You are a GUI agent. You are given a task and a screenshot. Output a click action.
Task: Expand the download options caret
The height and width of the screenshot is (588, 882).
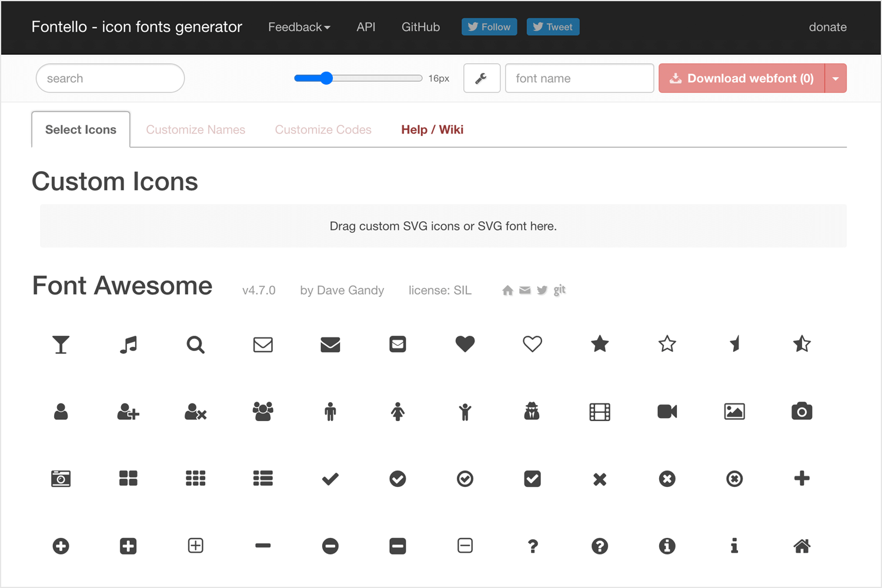click(836, 78)
